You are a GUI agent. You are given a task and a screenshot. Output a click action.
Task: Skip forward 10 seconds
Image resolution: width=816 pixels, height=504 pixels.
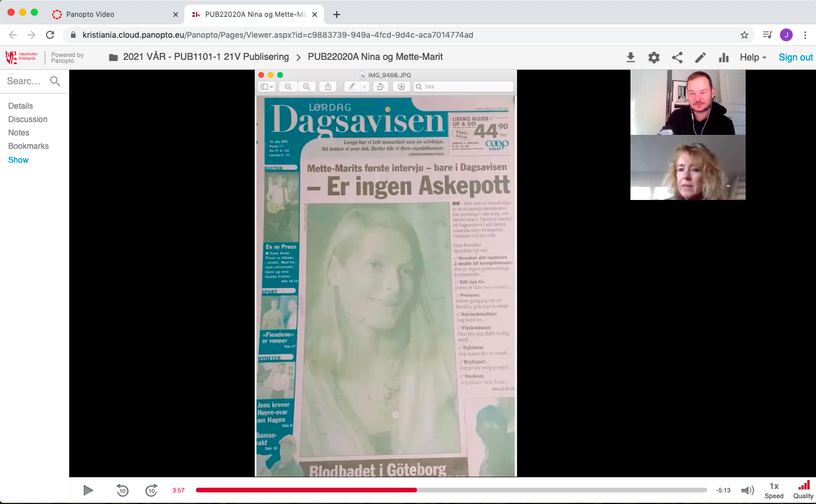151,490
